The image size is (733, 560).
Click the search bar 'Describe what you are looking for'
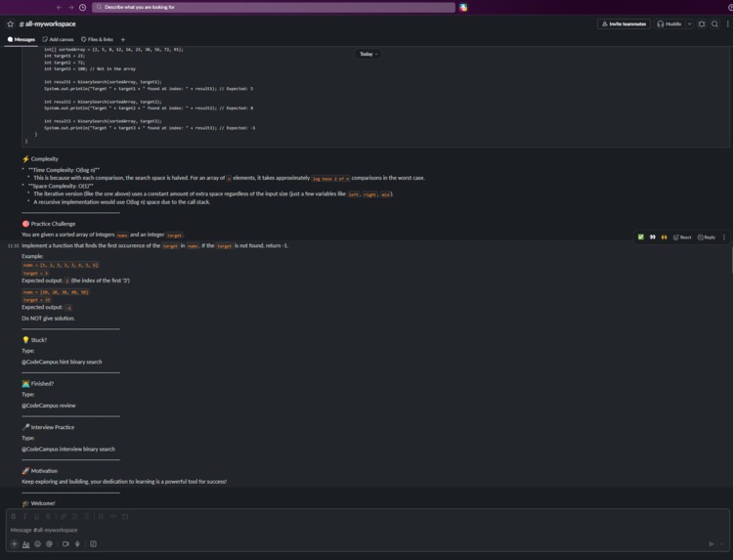[x=274, y=8]
